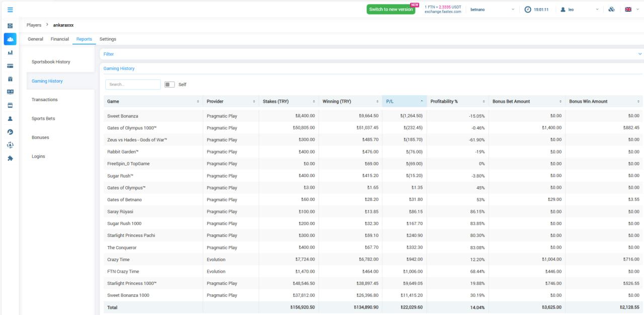Go to Sportsbook History section
This screenshot has height=315, width=644.
coord(51,62)
